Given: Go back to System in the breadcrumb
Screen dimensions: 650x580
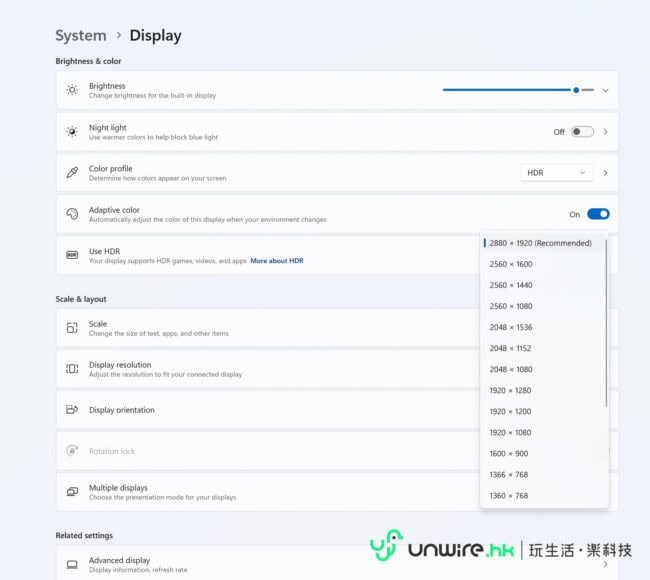Looking at the screenshot, I should [x=81, y=36].
